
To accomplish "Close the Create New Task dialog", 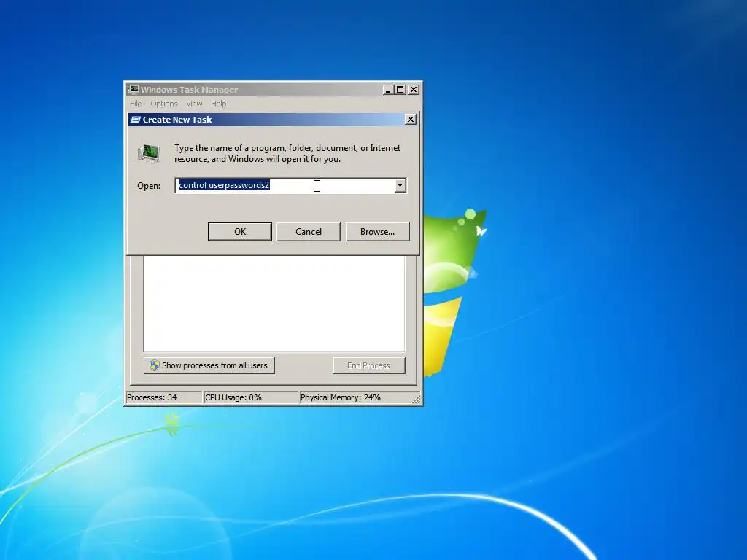I will point(410,120).
